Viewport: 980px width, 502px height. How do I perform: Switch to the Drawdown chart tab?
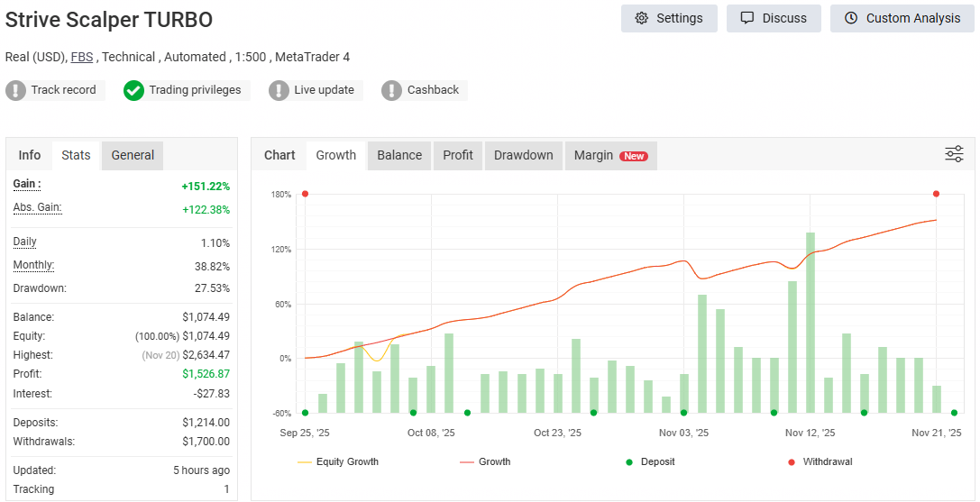coord(523,155)
